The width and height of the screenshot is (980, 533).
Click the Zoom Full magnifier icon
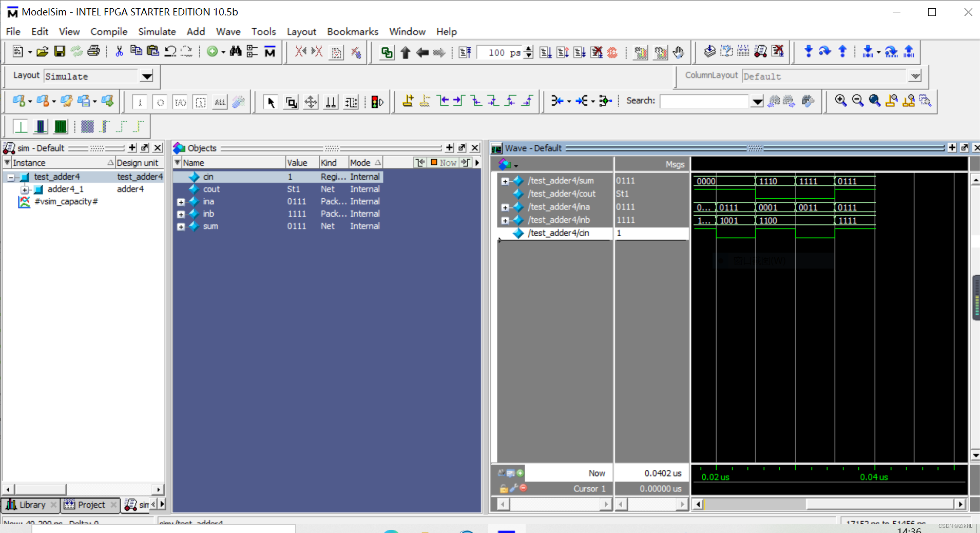tap(874, 101)
